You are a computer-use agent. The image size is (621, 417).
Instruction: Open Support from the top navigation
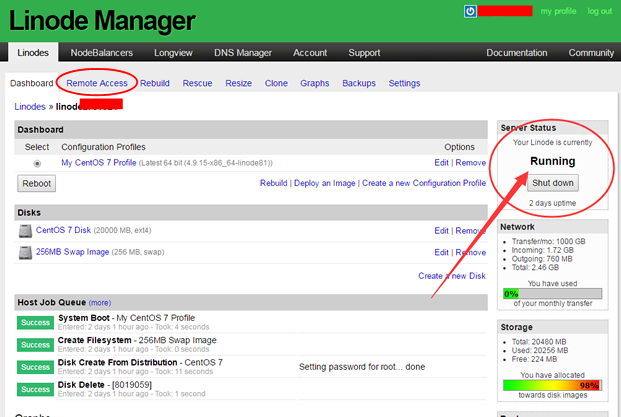[x=364, y=53]
